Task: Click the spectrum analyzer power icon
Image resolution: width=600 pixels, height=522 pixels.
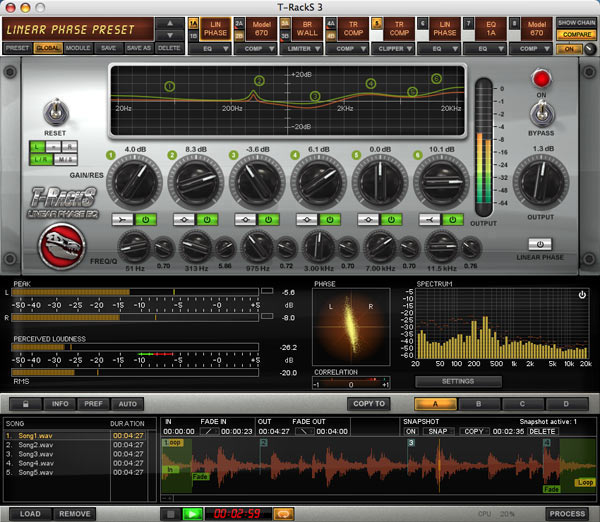Action: (x=581, y=295)
